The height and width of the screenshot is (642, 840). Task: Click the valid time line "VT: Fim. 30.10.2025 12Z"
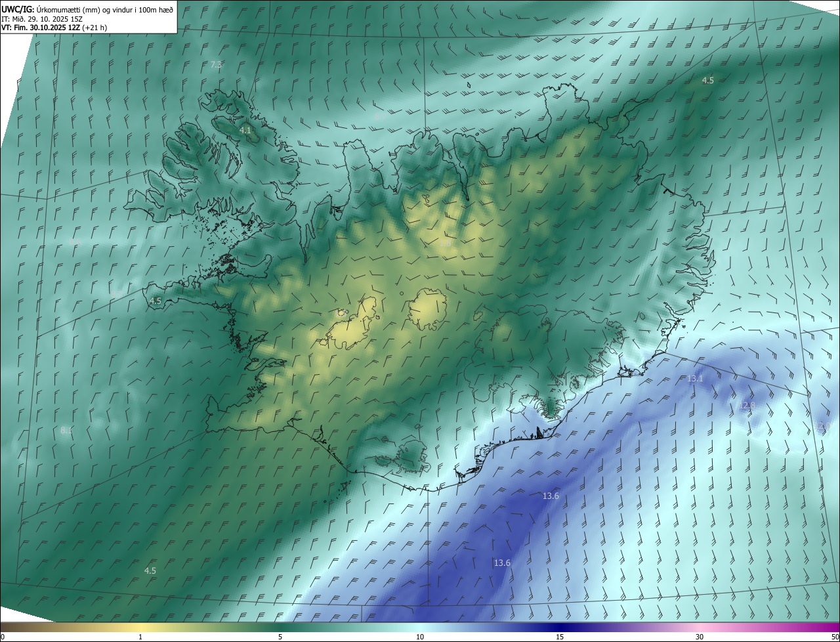(41, 28)
